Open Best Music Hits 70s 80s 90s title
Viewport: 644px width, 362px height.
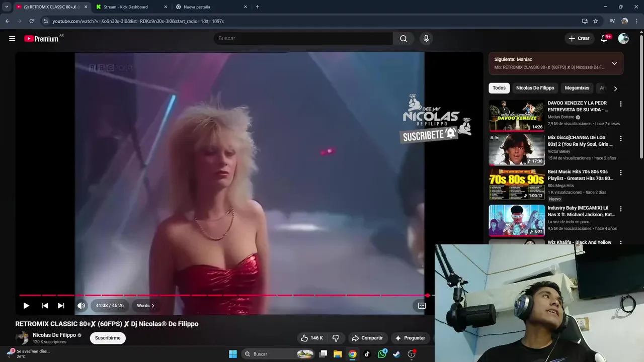tap(581, 175)
